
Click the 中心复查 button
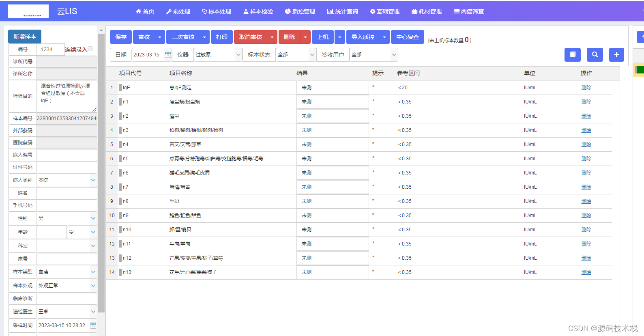408,37
